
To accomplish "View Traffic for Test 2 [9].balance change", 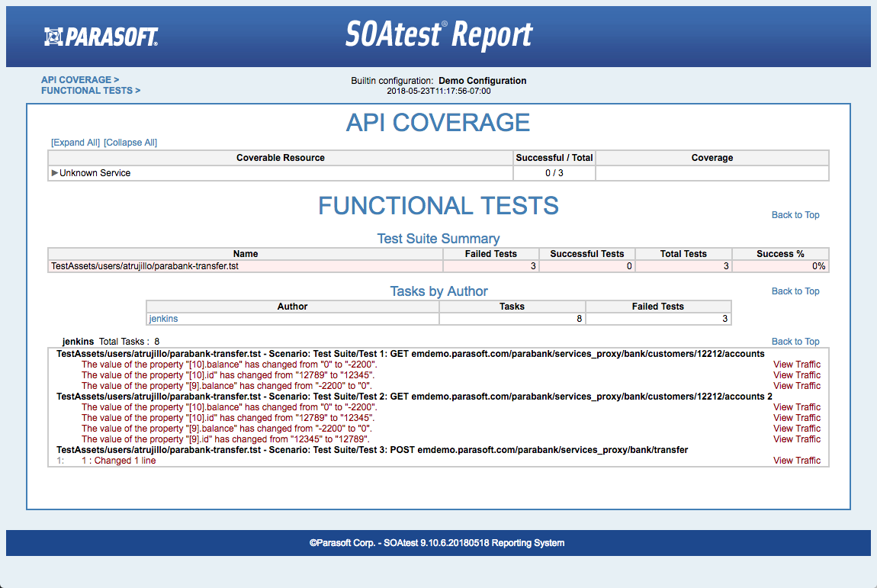I will 797,429.
